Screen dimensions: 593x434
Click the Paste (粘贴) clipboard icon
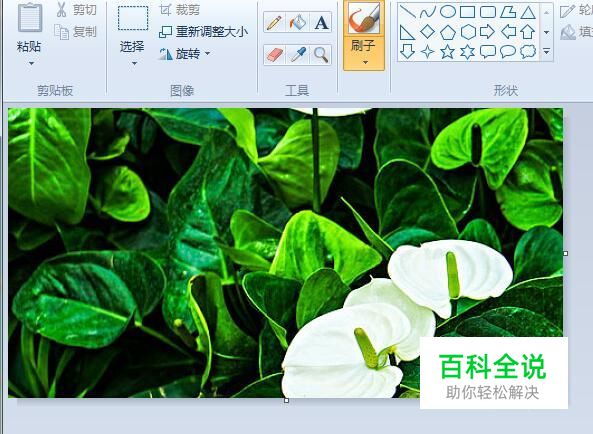click(30, 17)
